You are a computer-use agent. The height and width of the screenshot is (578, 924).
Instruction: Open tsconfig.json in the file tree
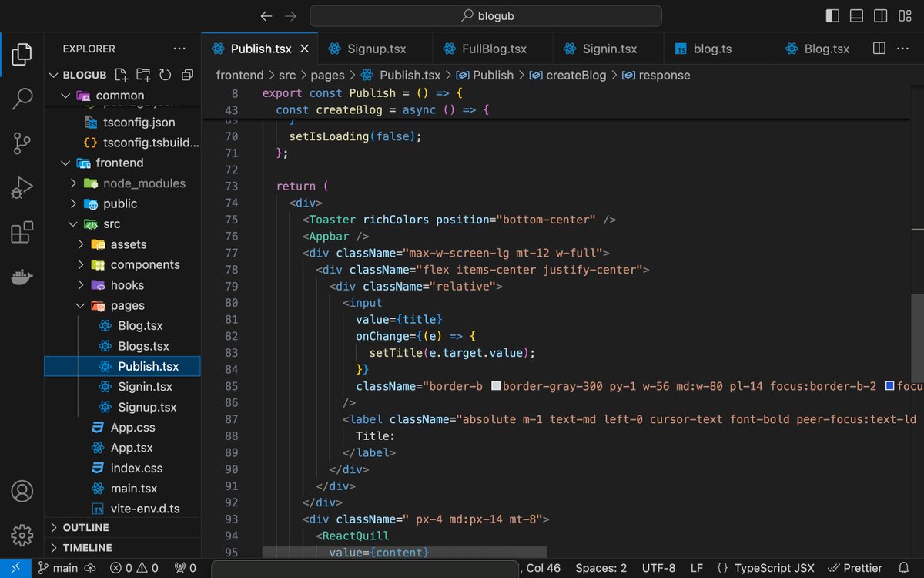point(122,123)
